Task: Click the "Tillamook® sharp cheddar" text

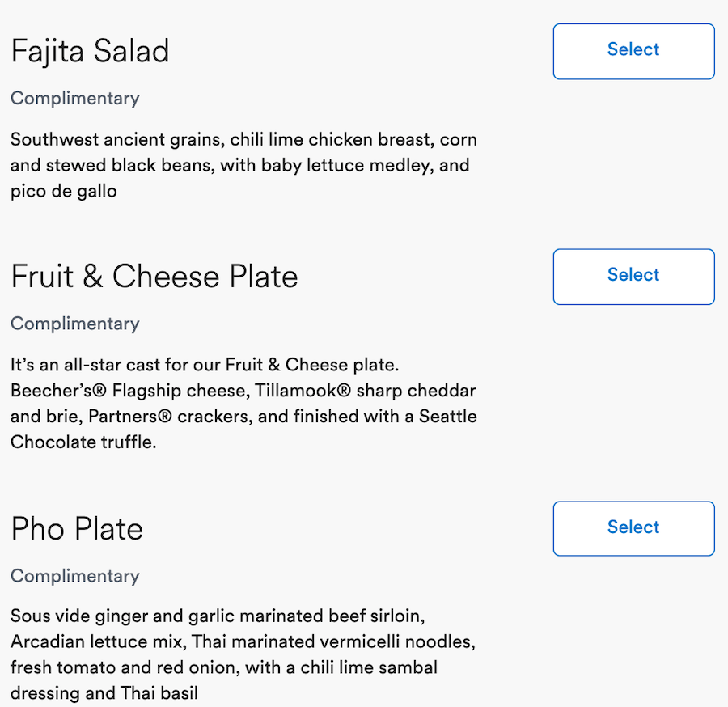Action: (x=366, y=392)
